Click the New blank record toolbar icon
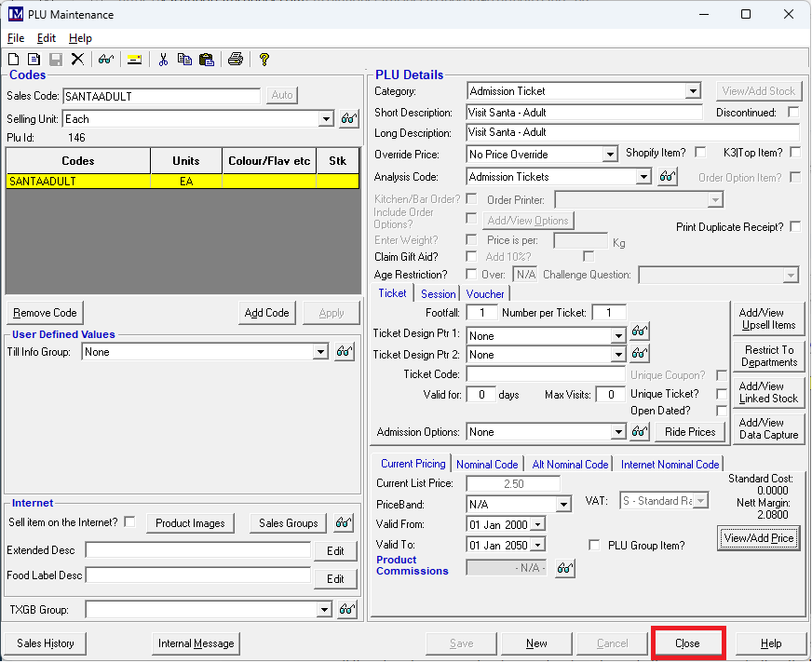This screenshot has height=663, width=812. 13,60
